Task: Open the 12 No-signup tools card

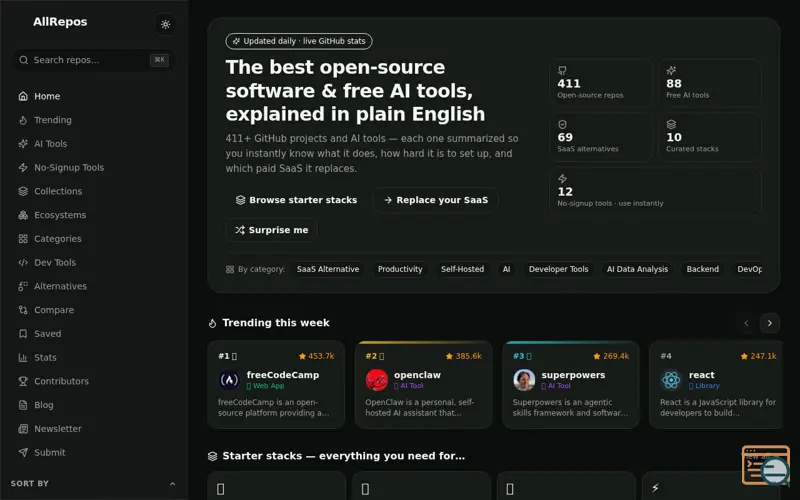Action: click(x=655, y=191)
